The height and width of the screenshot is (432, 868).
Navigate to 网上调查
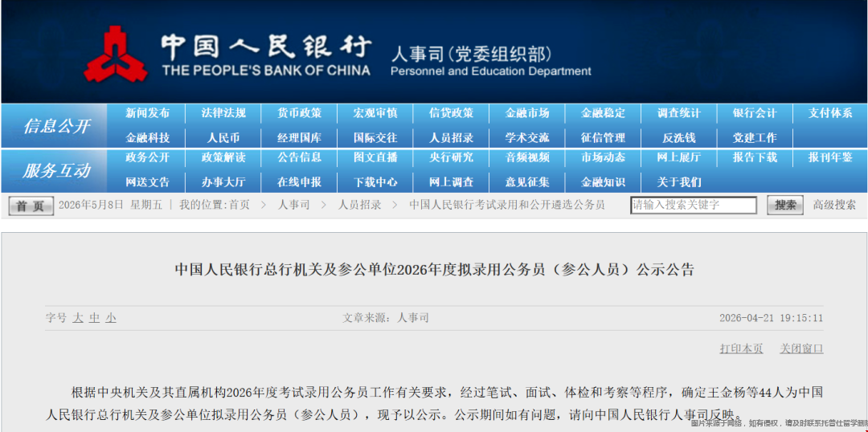451,182
